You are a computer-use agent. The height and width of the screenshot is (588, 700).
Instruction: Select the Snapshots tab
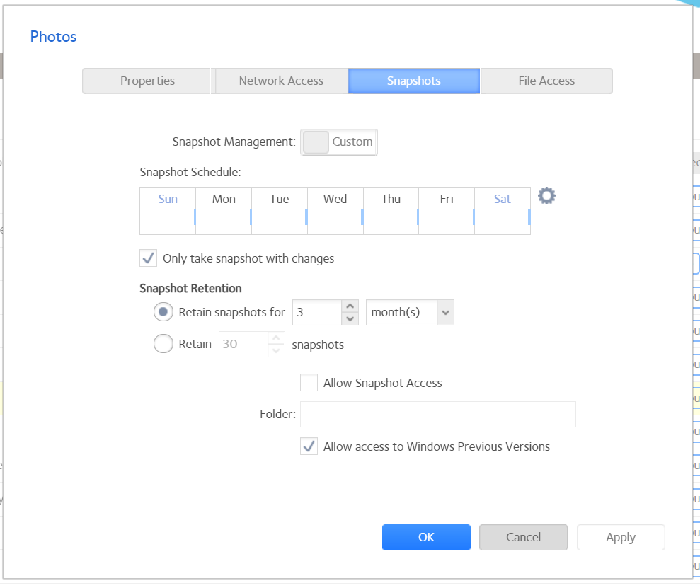(413, 81)
